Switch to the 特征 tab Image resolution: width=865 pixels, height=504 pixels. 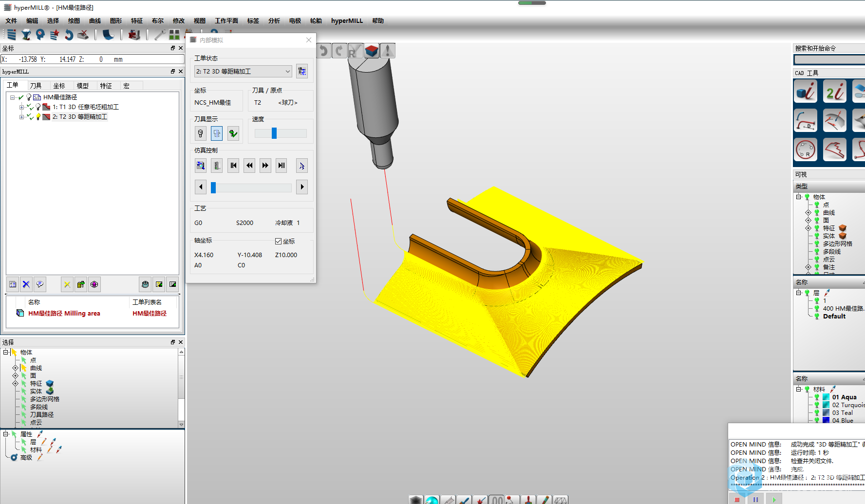tap(106, 86)
